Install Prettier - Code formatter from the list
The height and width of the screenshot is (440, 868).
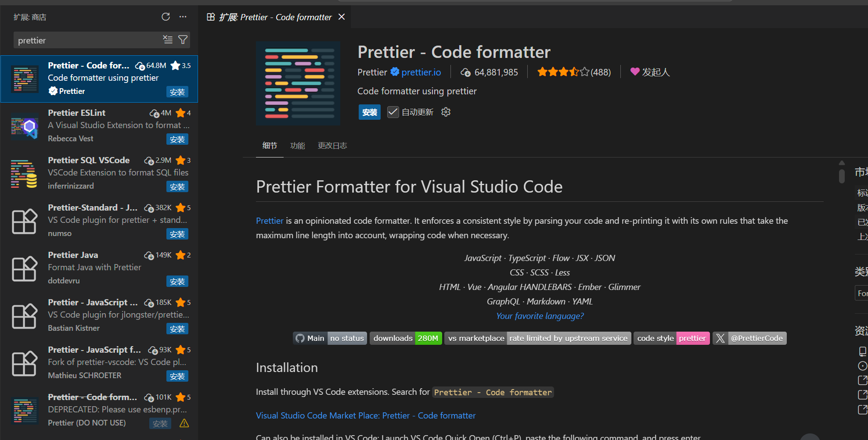coord(177,92)
